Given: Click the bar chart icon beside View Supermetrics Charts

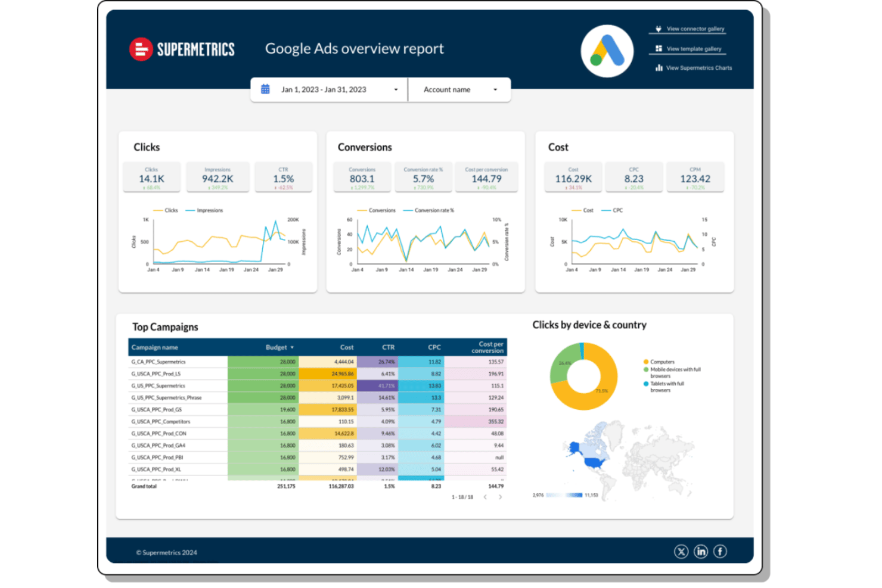Looking at the screenshot, I should [x=659, y=68].
